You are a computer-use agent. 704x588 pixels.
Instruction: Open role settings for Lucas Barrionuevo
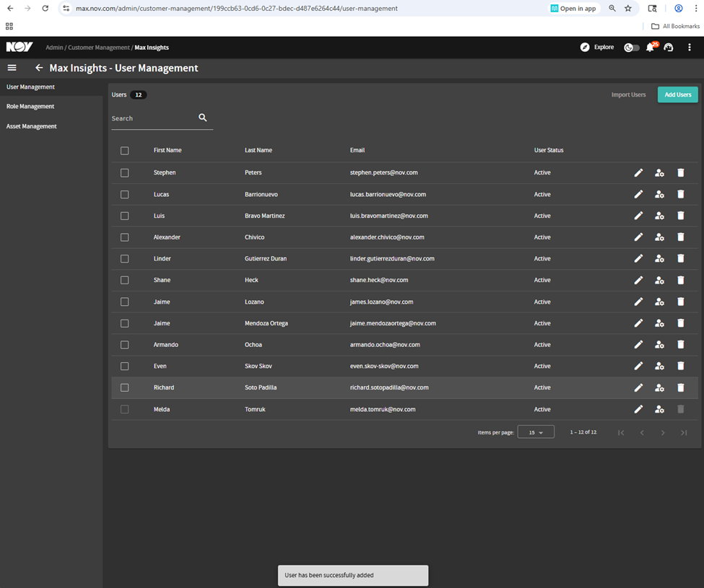[659, 194]
